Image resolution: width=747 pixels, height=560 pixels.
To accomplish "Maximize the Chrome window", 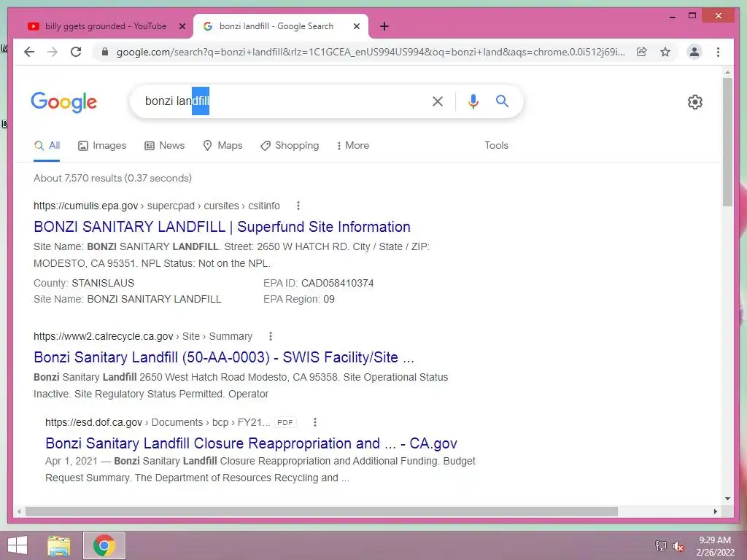I will point(692,16).
